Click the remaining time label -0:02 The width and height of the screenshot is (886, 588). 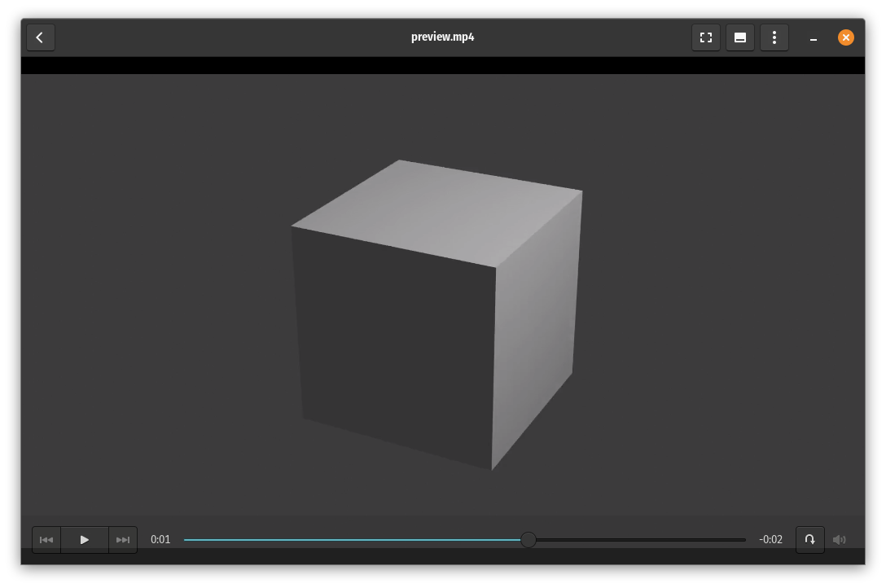coord(770,540)
